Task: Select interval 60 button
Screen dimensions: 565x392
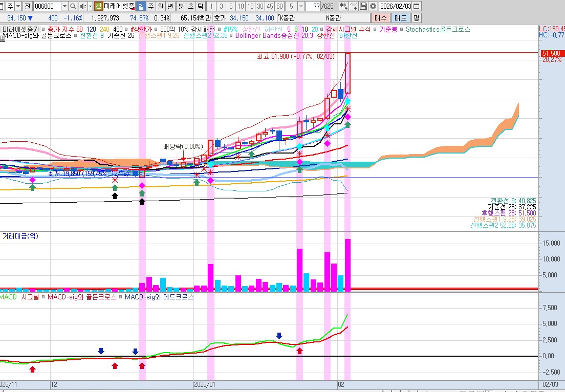Action: 279,6
